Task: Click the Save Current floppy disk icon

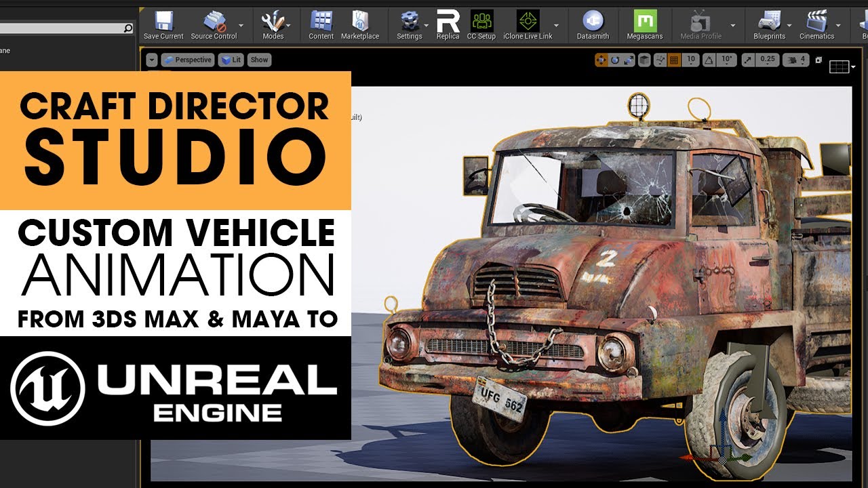Action: point(163,20)
